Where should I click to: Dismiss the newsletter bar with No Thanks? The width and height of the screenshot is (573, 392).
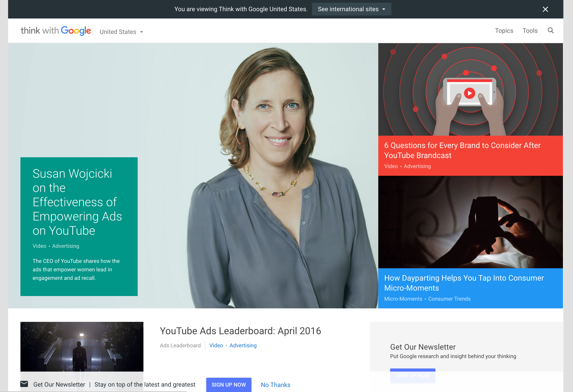click(x=275, y=385)
